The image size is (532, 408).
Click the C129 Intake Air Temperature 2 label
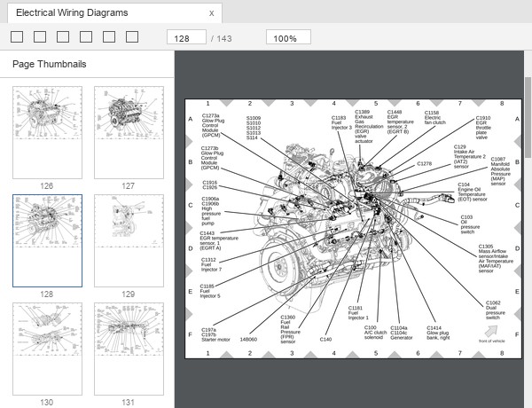click(470, 156)
